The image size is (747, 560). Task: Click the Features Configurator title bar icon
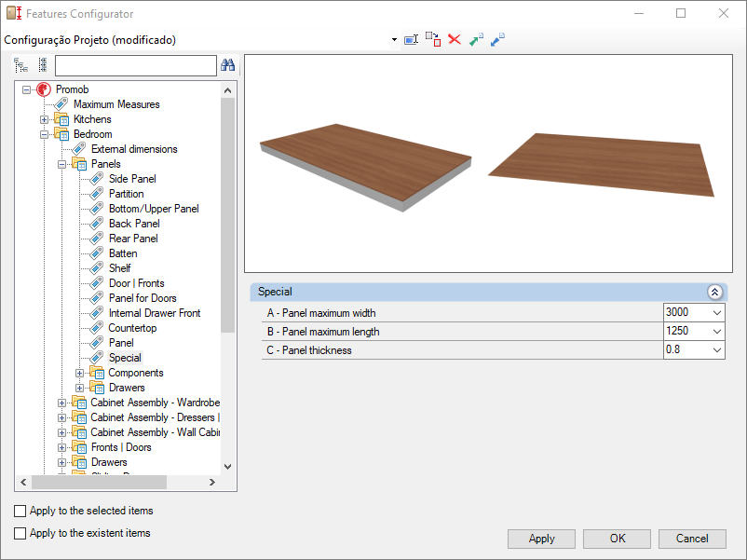tap(14, 13)
